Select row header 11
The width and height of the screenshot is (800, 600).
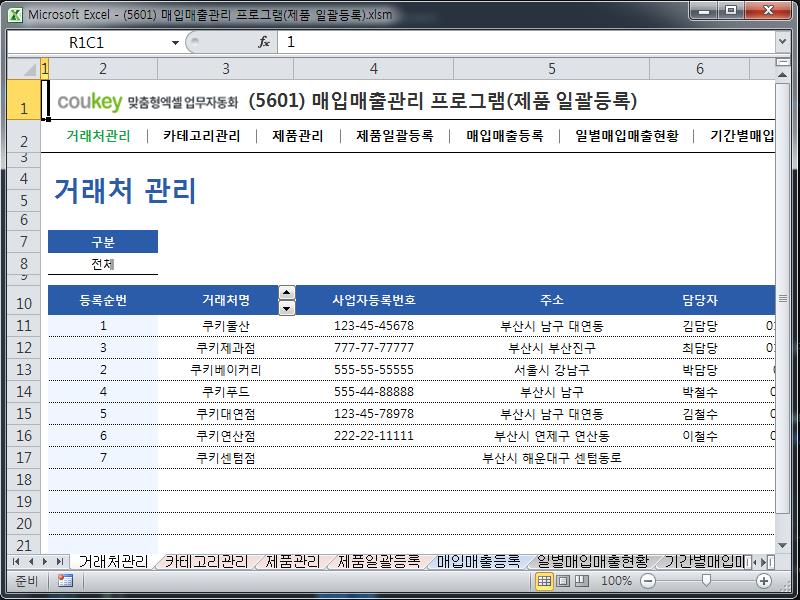tap(23, 326)
